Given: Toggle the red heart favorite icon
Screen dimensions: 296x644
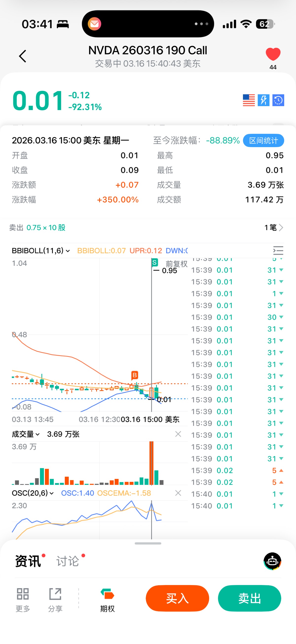Looking at the screenshot, I should pyautogui.click(x=273, y=54).
